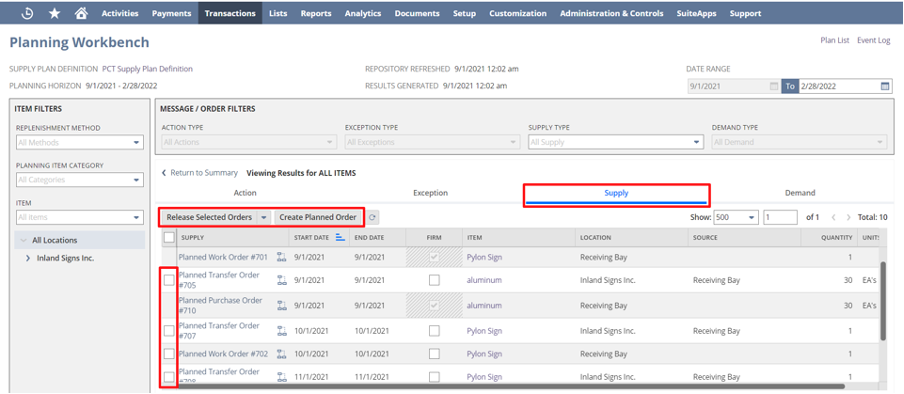
Task: Open the Transactions menu
Action: [230, 13]
